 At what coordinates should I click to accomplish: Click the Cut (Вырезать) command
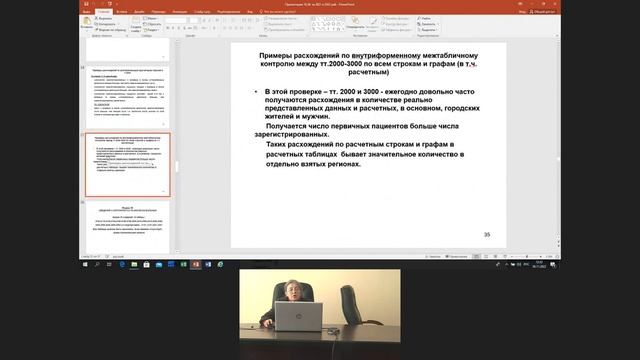click(x=103, y=18)
